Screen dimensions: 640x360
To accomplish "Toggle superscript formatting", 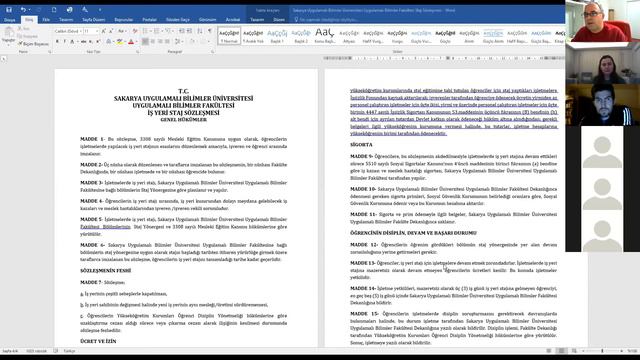I will coord(98,42).
